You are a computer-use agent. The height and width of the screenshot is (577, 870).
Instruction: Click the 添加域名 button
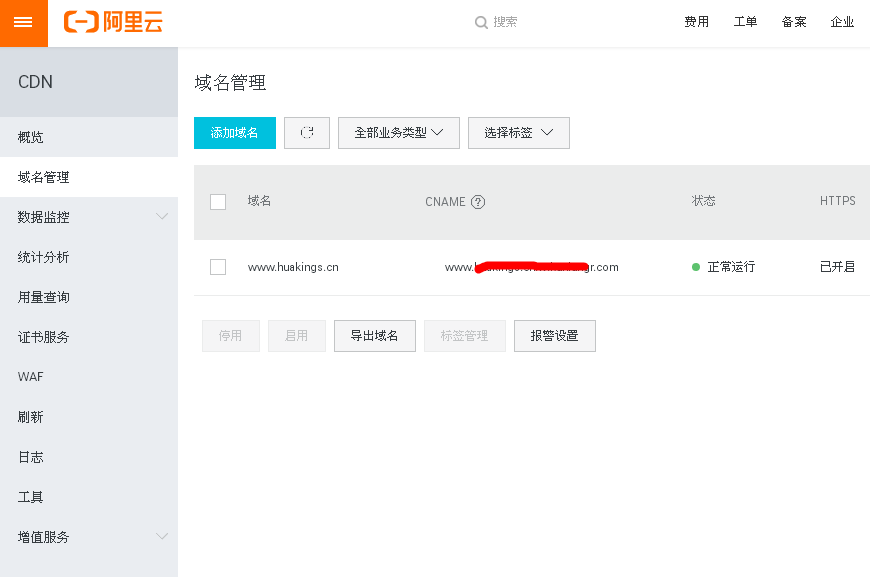click(235, 133)
